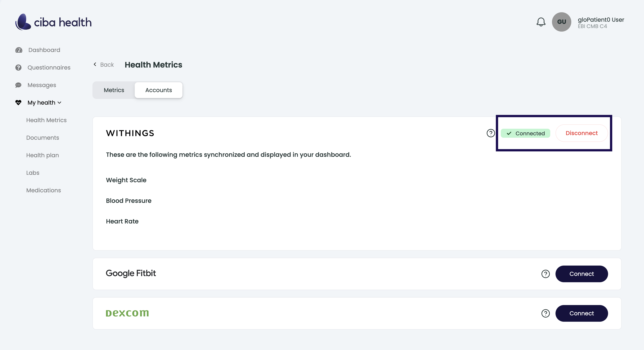This screenshot has height=350, width=644.
Task: Open Questionnaires in the sidebar
Action: point(49,68)
